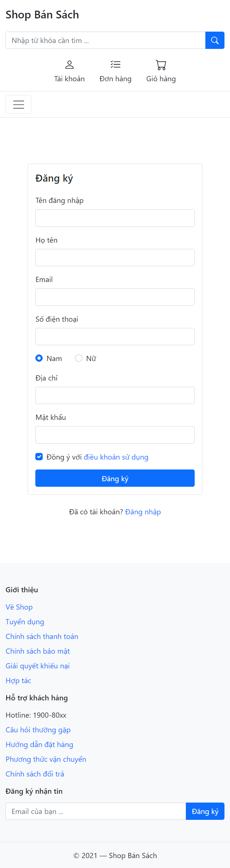
Task: Read Chính sách bảo mật policy
Action: pos(37,651)
